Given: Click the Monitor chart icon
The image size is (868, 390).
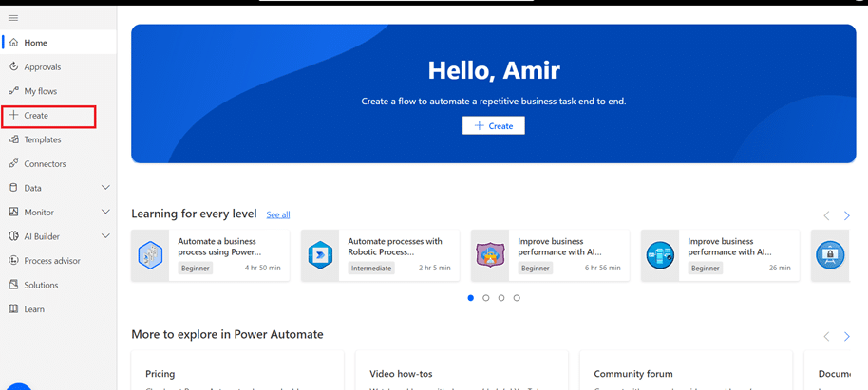Looking at the screenshot, I should point(14,212).
